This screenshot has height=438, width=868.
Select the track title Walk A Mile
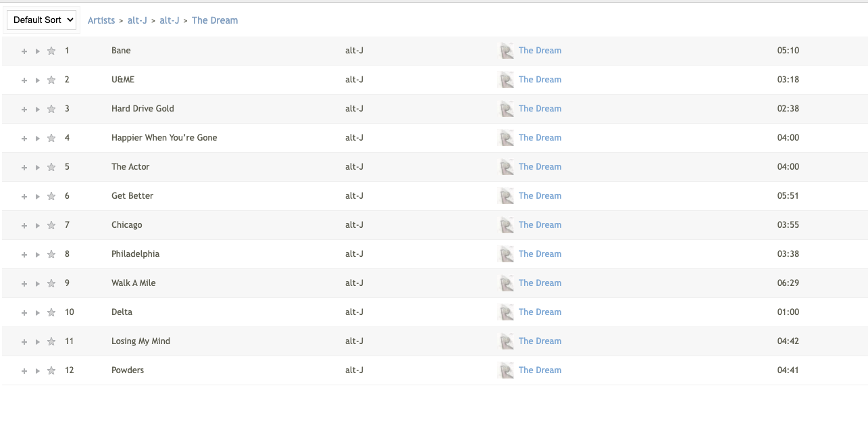click(x=133, y=283)
